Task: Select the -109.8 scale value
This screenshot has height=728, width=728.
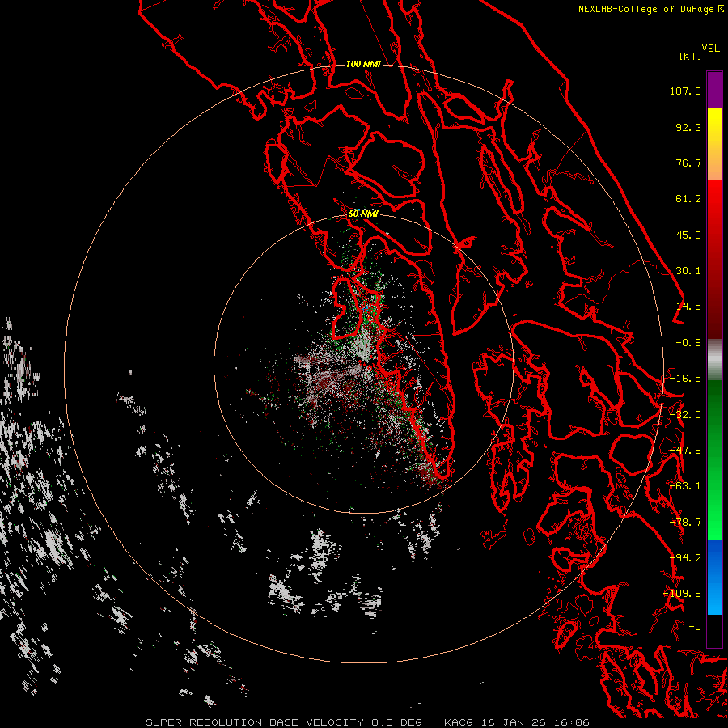Action: click(682, 594)
